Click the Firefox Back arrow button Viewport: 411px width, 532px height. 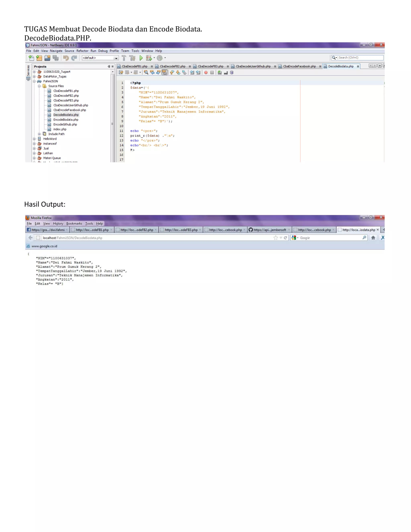(x=31, y=238)
